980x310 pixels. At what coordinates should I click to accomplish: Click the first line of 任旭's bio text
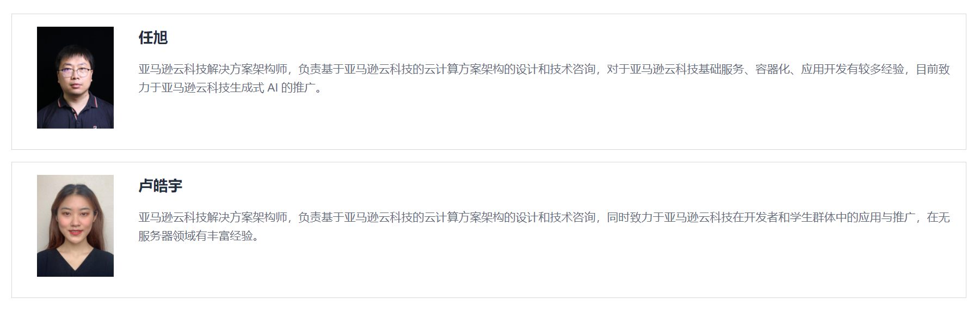click(x=544, y=69)
